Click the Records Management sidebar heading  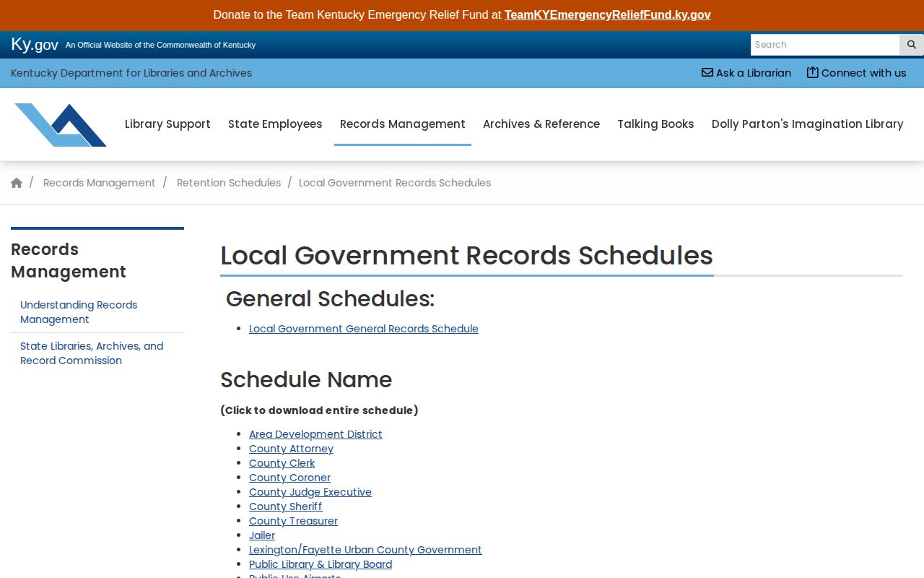(69, 260)
